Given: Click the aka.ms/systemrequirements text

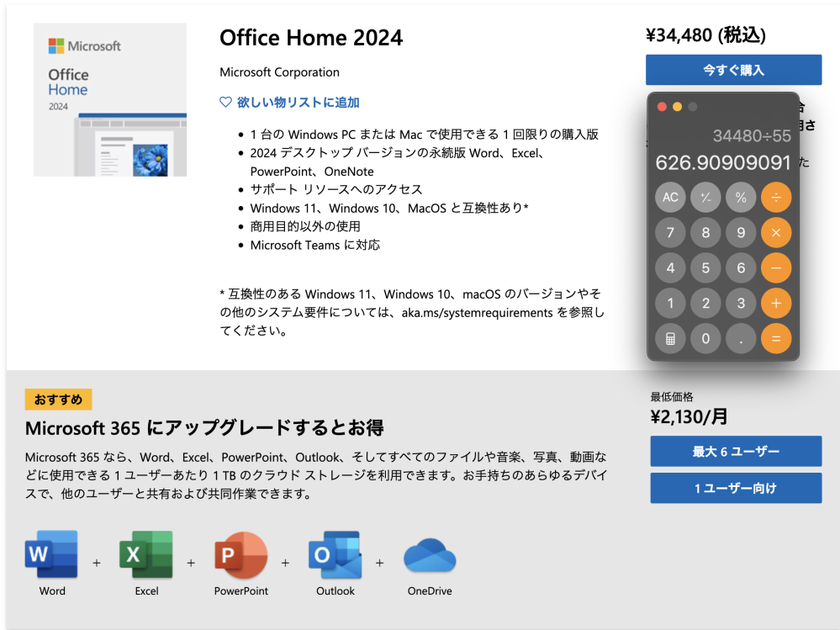Looking at the screenshot, I should point(477,313).
